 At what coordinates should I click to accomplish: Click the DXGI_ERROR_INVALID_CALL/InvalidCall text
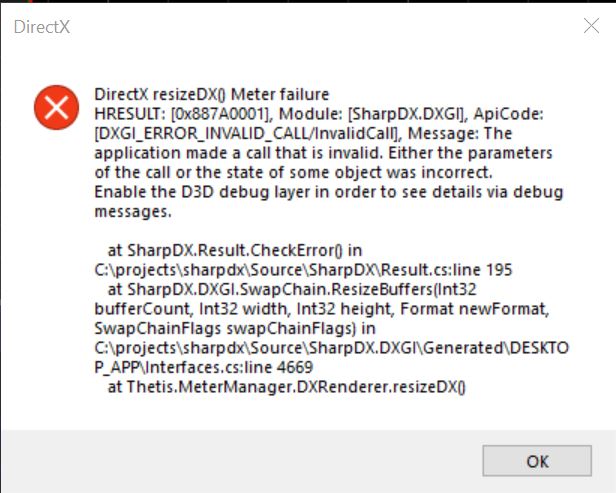click(247, 134)
